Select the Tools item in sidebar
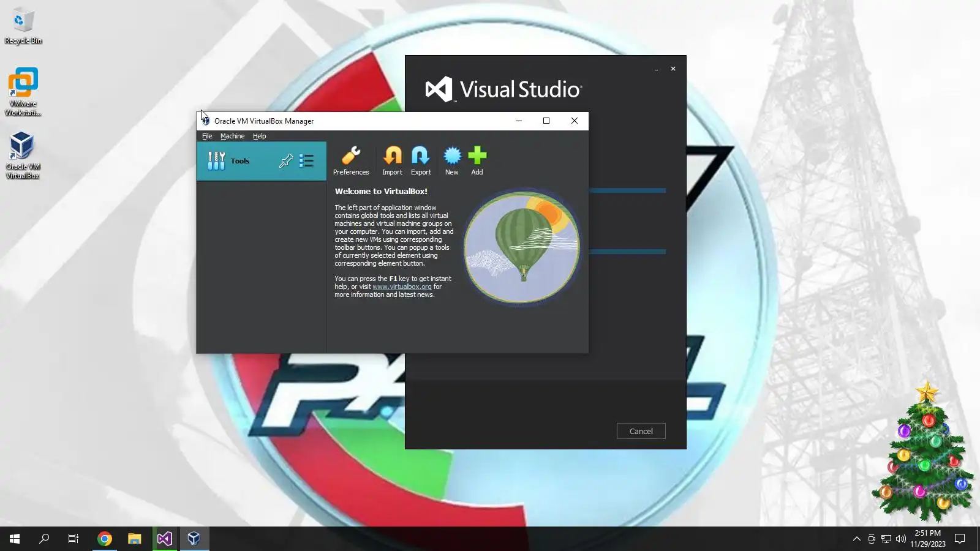Image resolution: width=980 pixels, height=551 pixels. click(262, 161)
